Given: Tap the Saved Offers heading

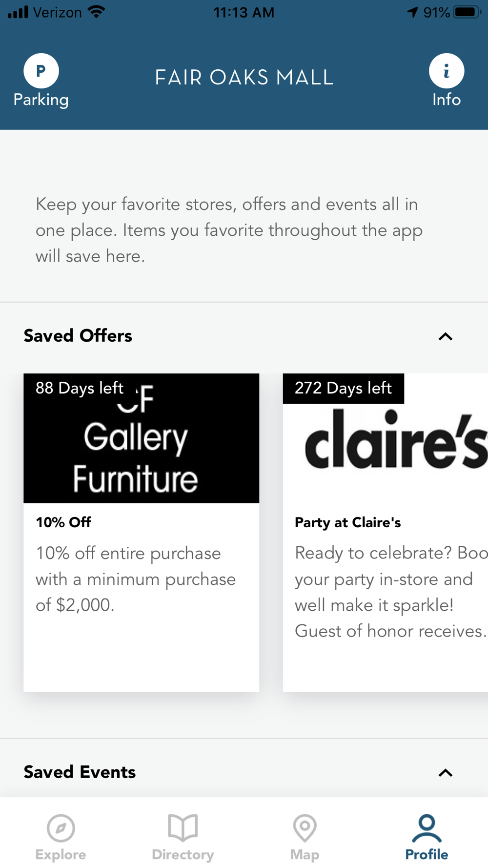Looking at the screenshot, I should point(78,336).
